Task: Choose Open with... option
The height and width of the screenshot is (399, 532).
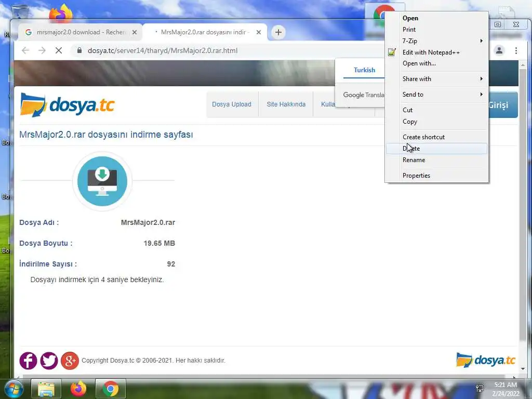Action: (436, 63)
